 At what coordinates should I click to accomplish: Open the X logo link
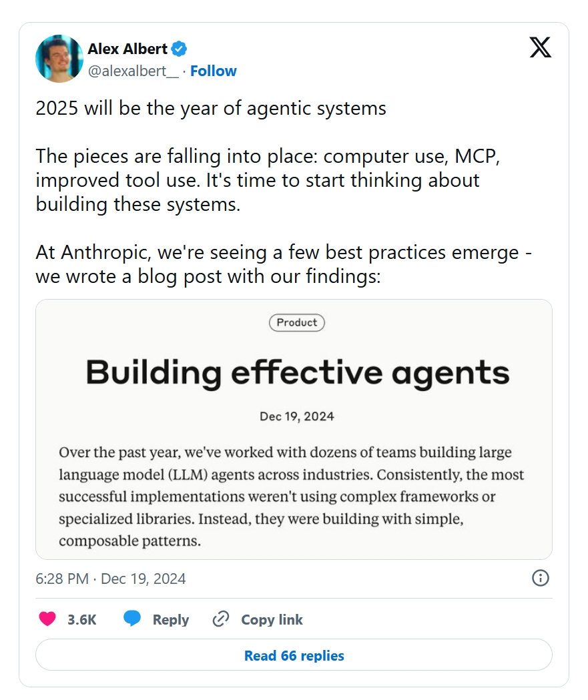coord(540,47)
